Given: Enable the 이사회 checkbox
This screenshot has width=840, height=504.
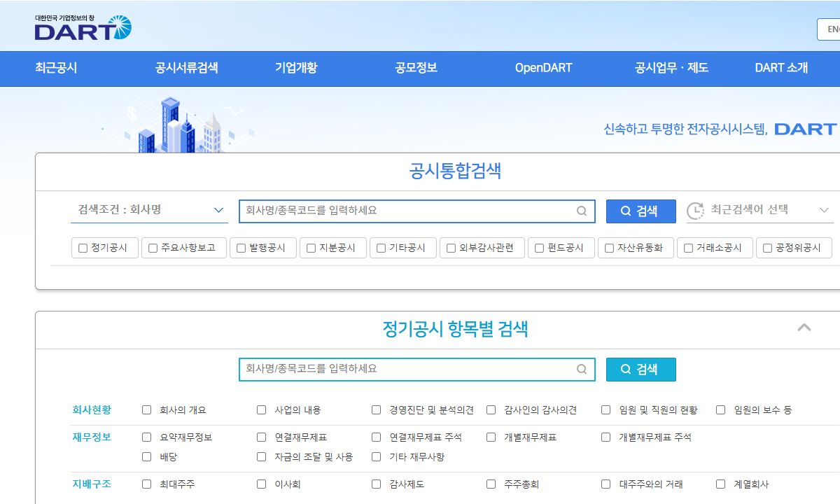Looking at the screenshot, I should point(261,484).
